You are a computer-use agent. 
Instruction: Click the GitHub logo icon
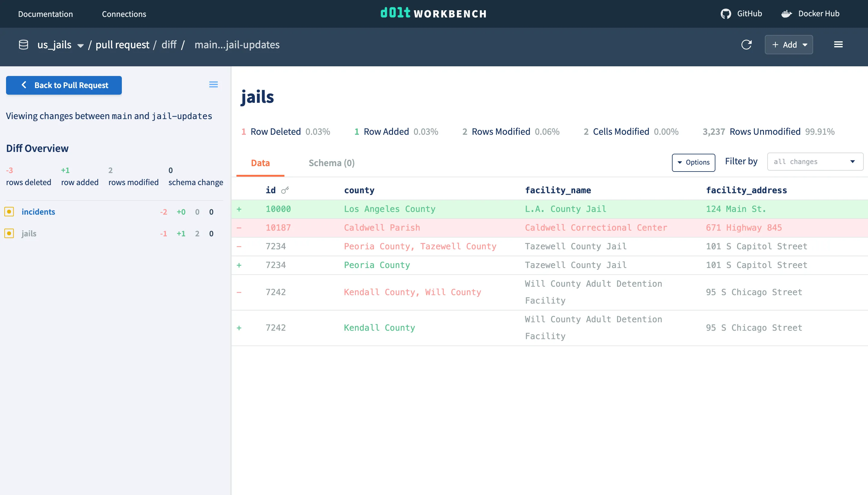pos(725,14)
